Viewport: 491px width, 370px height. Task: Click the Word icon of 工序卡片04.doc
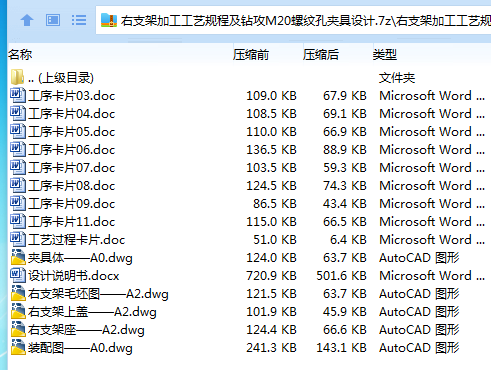[18, 113]
